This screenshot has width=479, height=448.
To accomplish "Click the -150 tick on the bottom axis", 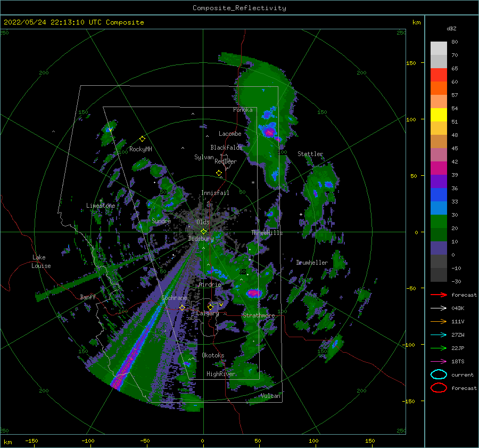I will coord(32,441).
